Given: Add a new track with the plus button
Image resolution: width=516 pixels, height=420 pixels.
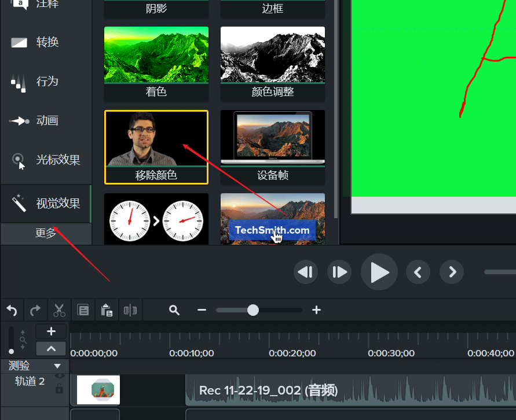Looking at the screenshot, I should 51,331.
